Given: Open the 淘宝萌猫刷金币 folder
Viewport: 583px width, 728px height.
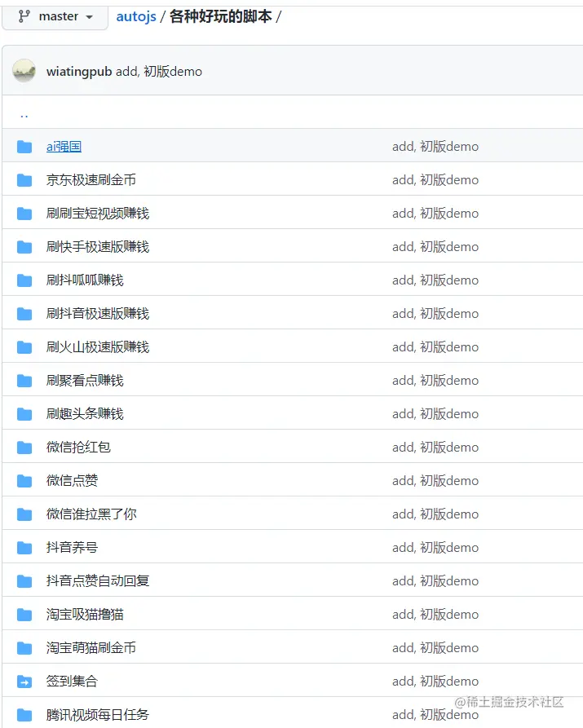Looking at the screenshot, I should click(91, 648).
